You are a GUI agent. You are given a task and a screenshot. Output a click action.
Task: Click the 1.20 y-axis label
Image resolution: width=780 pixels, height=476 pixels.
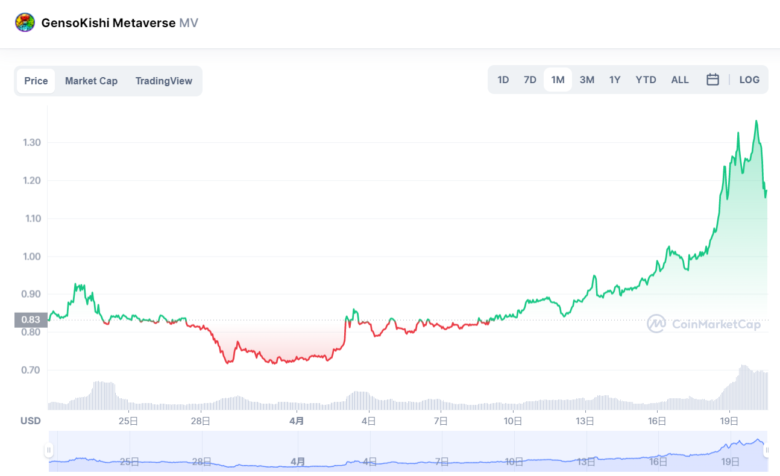pyautogui.click(x=32, y=181)
